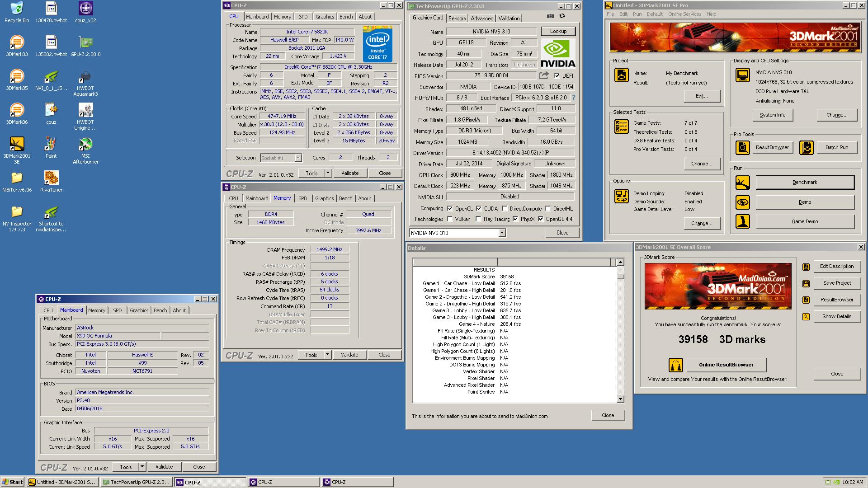
Task: Open the Sensors tab in GPU-Z
Action: [x=457, y=19]
